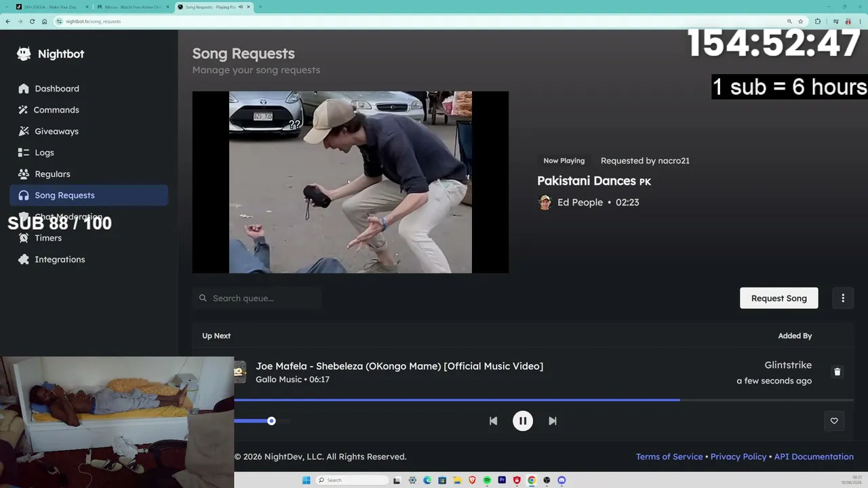Open the Logs page
Viewport: 868px width, 488px height.
click(89, 152)
